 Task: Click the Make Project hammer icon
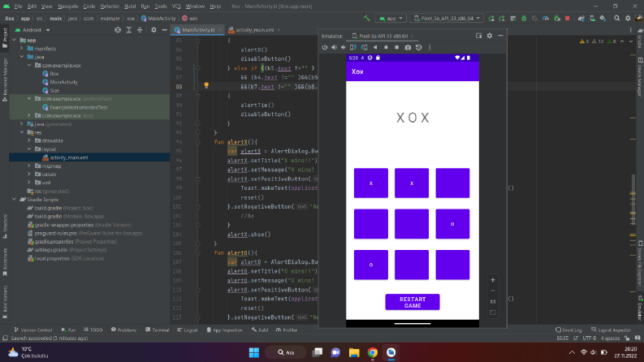pyautogui.click(x=366, y=18)
